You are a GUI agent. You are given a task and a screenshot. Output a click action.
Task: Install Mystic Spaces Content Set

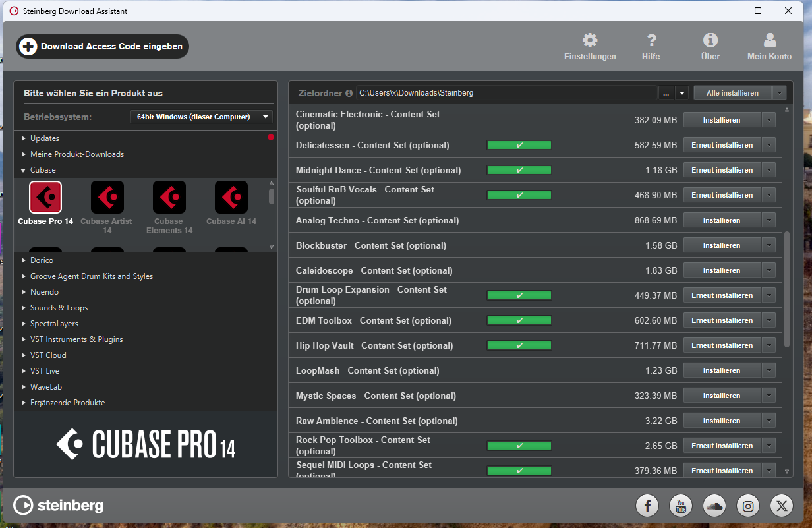(722, 396)
